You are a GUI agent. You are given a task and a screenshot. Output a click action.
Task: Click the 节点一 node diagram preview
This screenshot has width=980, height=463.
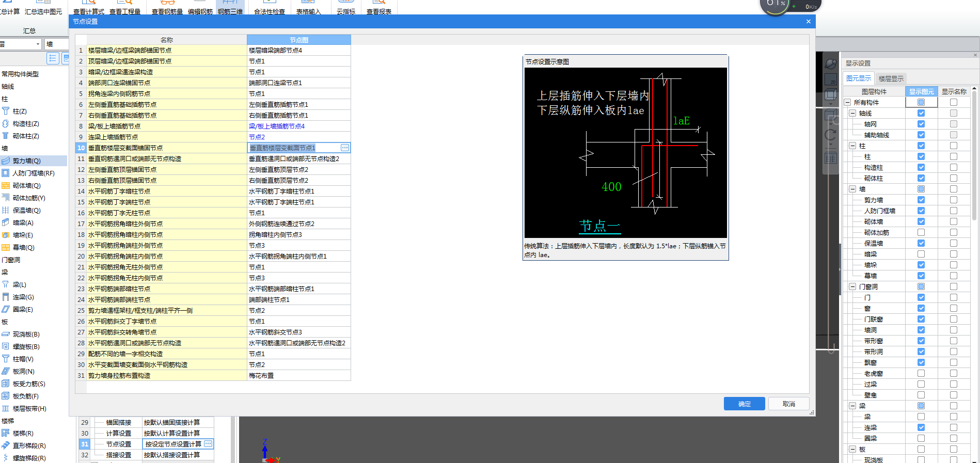coord(626,153)
